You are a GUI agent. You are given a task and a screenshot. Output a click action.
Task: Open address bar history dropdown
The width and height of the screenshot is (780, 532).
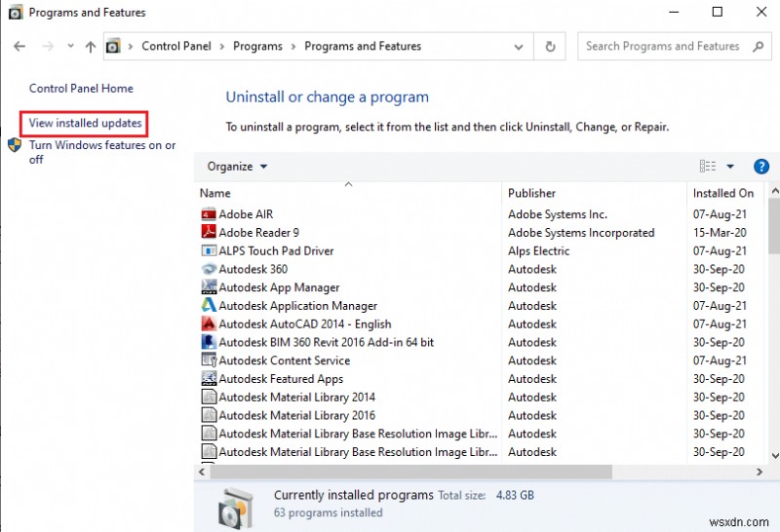coord(519,47)
